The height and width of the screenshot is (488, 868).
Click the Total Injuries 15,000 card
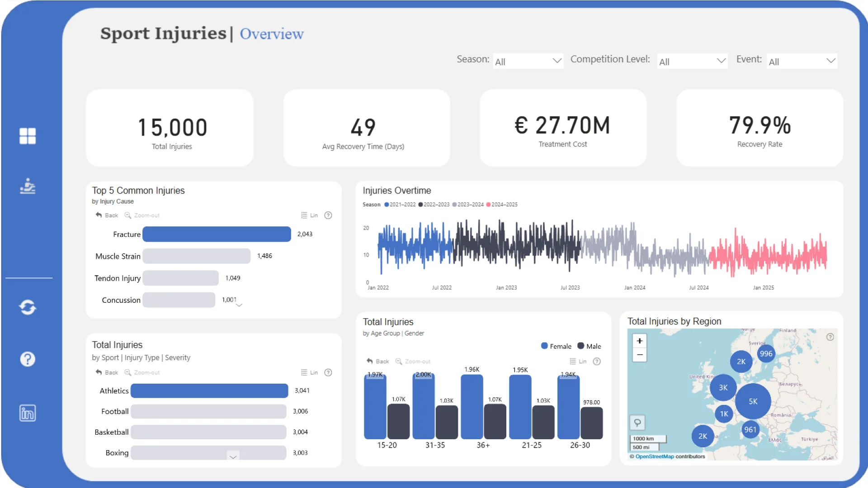(x=170, y=128)
